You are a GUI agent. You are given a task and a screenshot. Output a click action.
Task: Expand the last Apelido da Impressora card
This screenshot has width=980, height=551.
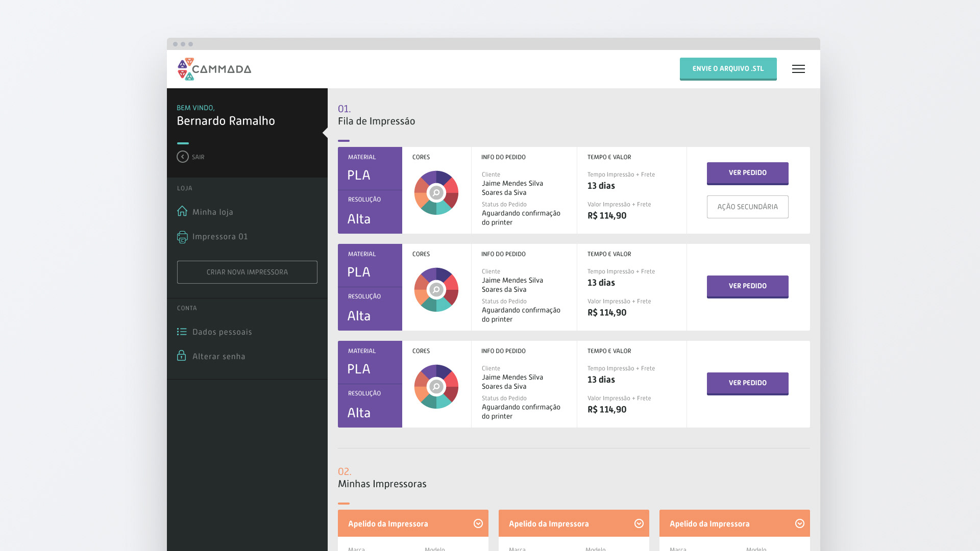pos(800,523)
